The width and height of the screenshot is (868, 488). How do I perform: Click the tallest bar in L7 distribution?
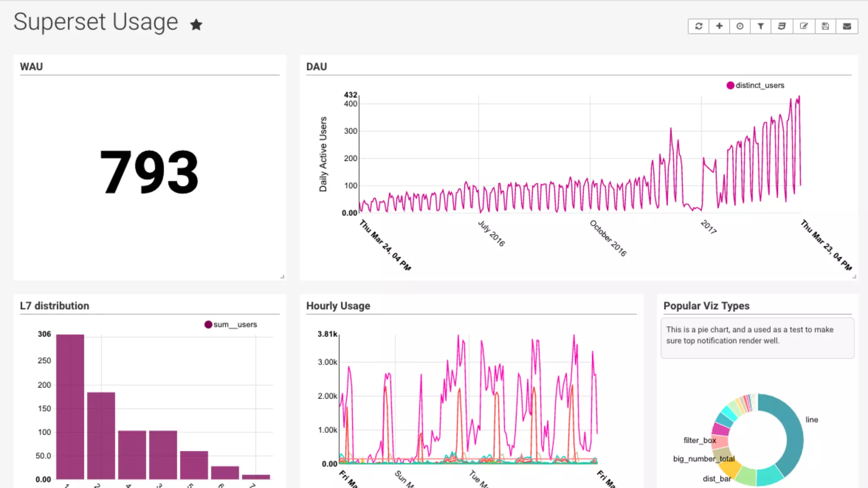click(70, 406)
